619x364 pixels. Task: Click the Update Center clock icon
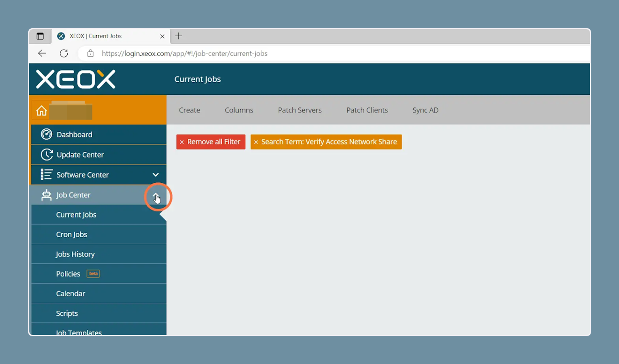[46, 155]
